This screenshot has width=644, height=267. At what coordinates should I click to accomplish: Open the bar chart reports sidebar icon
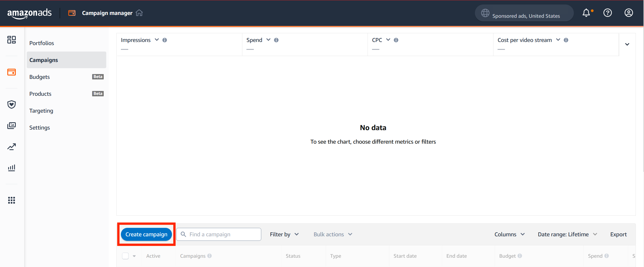pos(12,168)
